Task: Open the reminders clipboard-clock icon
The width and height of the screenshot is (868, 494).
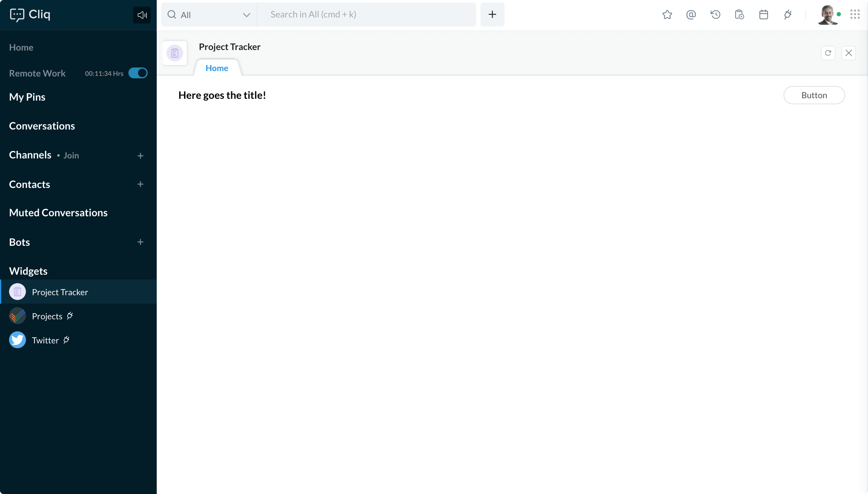Action: pos(739,15)
